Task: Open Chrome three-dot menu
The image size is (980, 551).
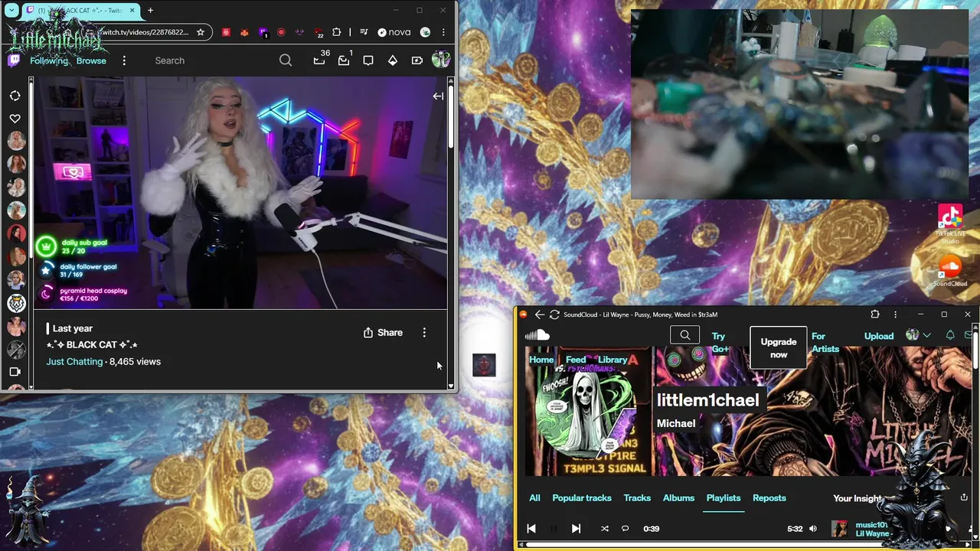Action: 443,32
